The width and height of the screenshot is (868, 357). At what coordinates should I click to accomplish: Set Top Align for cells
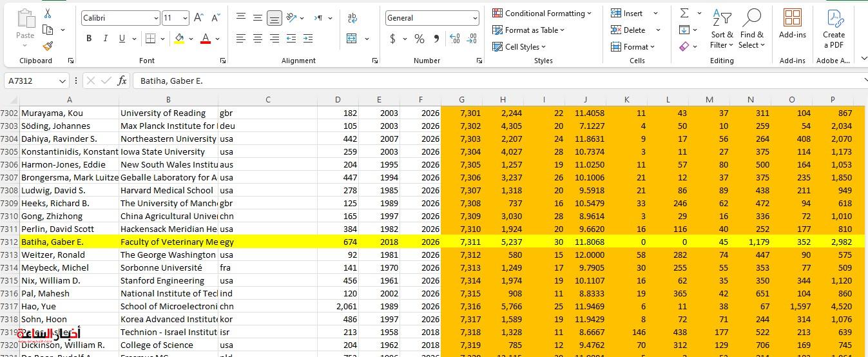point(241,18)
